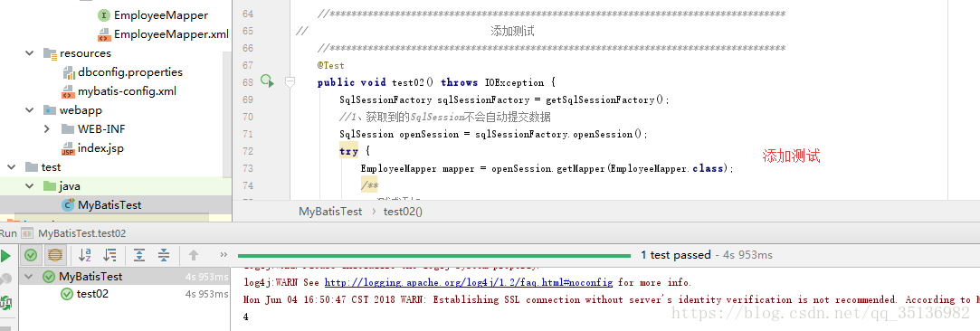Rerun the test with the green play button
Screen dimensions: 980x331
(5, 255)
